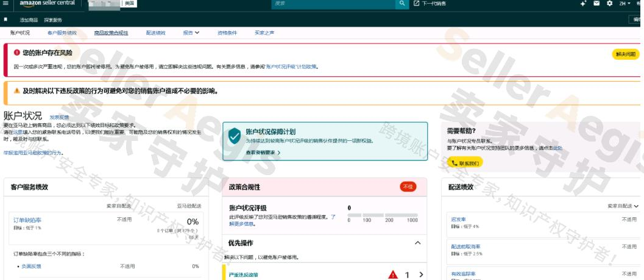Expand the 报告 dropdown menu
The width and height of the screenshot is (644, 280).
[x=191, y=33]
